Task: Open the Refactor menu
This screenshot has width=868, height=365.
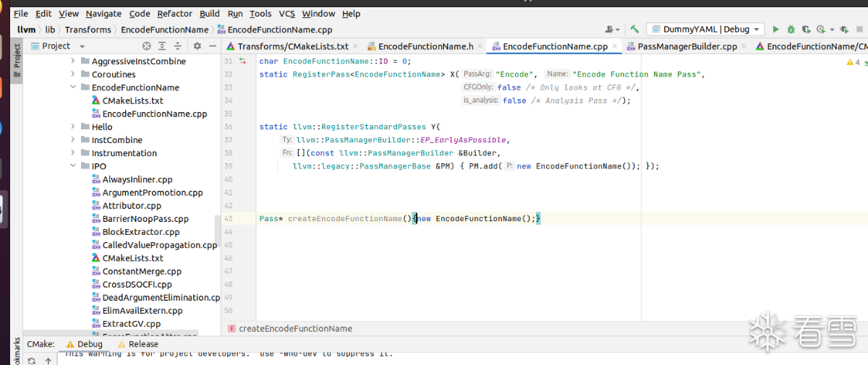Action: (175, 14)
